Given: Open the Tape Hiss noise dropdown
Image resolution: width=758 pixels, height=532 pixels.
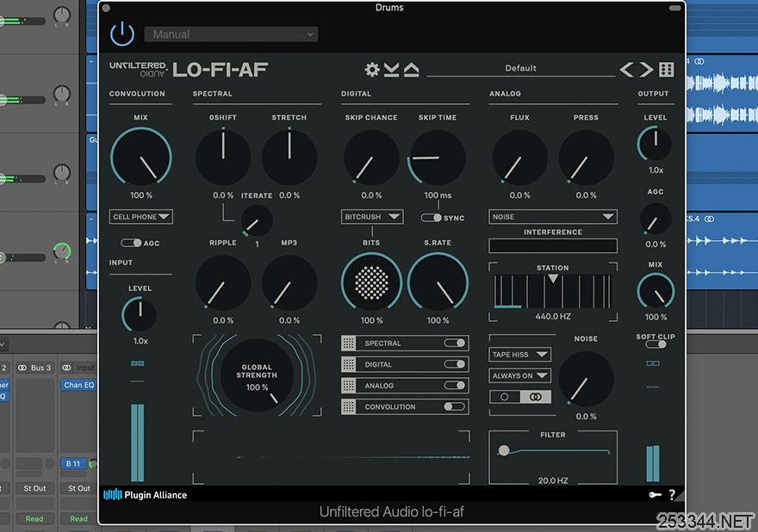Looking at the screenshot, I should (519, 354).
